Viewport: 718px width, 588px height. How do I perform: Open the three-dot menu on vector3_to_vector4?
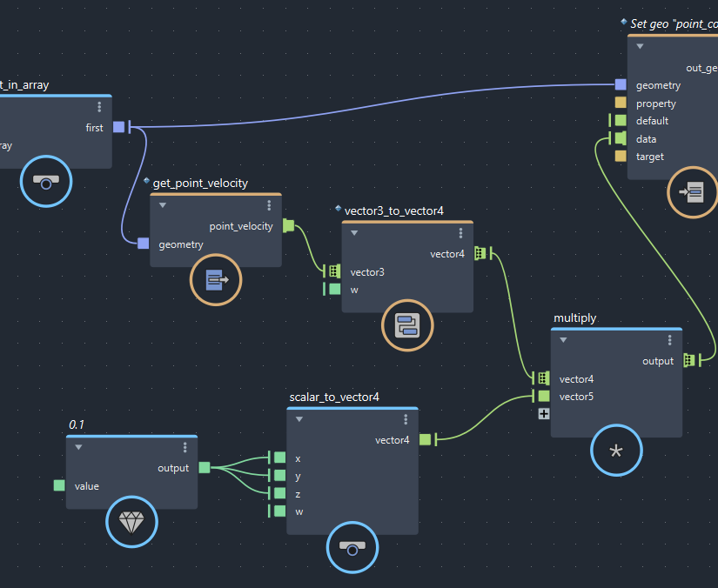460,232
